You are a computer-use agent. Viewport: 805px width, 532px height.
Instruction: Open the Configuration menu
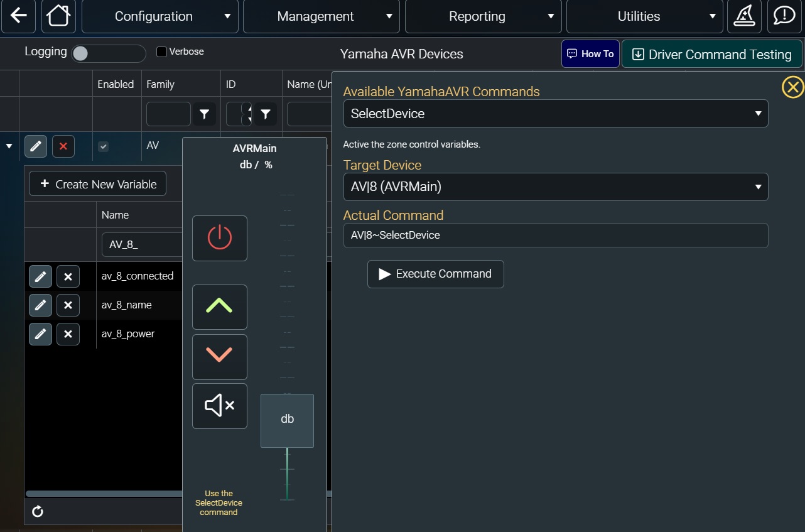[x=160, y=16]
